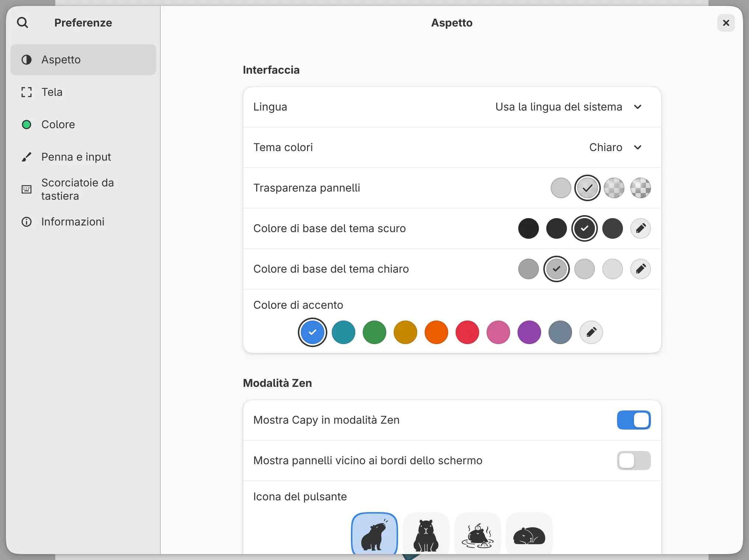Select the red accent color
Image resolution: width=749 pixels, height=560 pixels.
(x=467, y=332)
